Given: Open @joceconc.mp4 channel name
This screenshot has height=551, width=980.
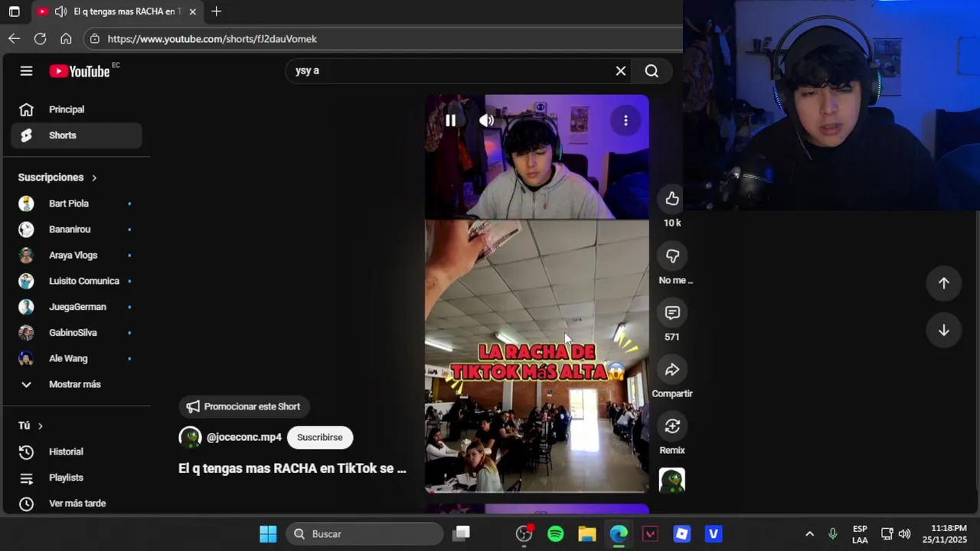Looking at the screenshot, I should pos(244,438).
